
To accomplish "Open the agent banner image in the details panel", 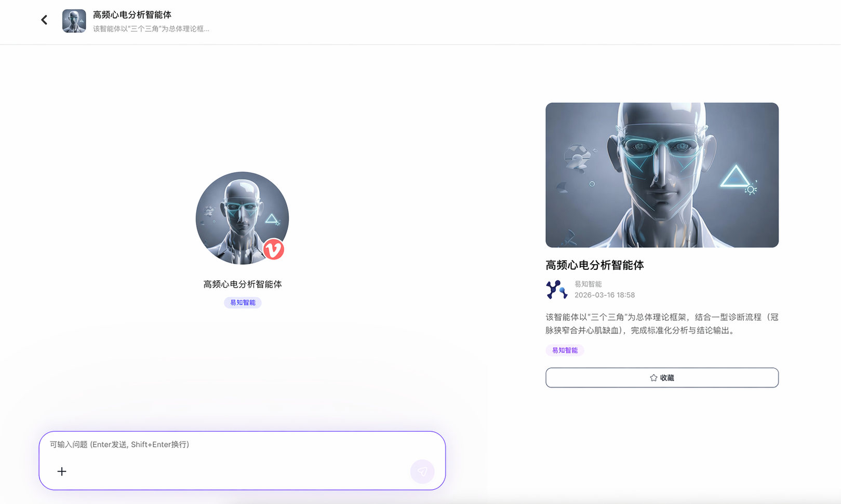I will coord(662,175).
